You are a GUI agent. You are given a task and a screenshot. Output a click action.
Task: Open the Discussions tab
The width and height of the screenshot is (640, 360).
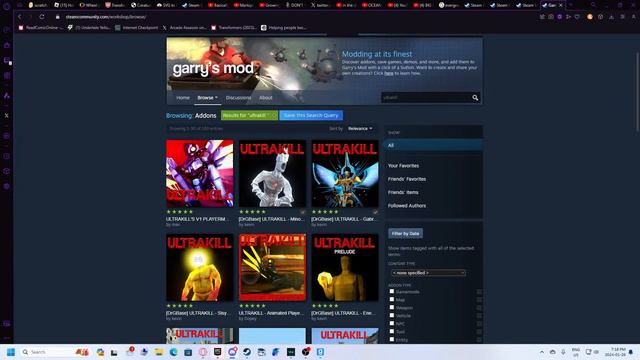tap(238, 98)
